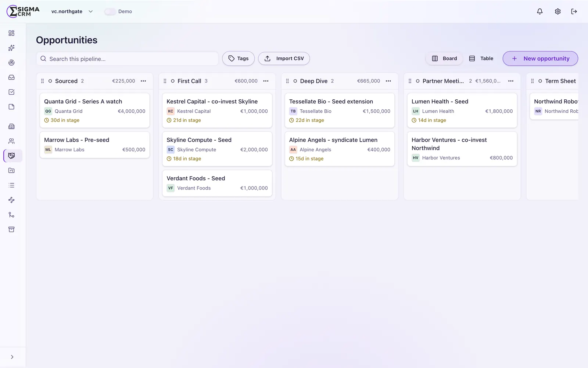The height and width of the screenshot is (368, 588).
Task: Open the Verdant Foods - Seed card
Action: pyautogui.click(x=217, y=183)
